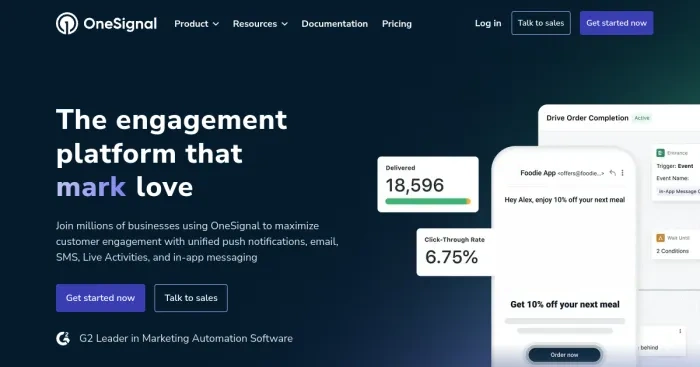This screenshot has height=367, width=700.
Task: Click the green Delivered progress bar
Action: (x=428, y=201)
